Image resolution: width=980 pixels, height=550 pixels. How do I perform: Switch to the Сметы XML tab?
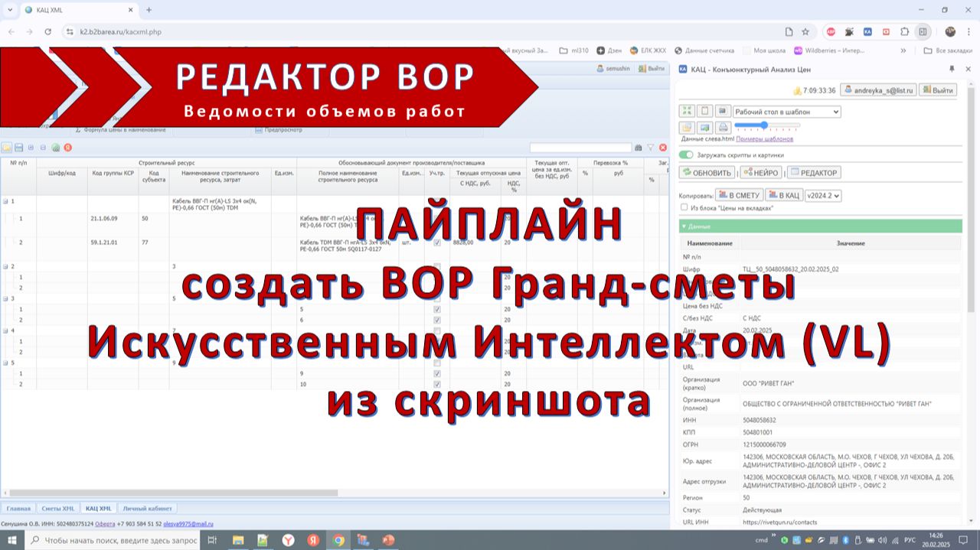(57, 508)
